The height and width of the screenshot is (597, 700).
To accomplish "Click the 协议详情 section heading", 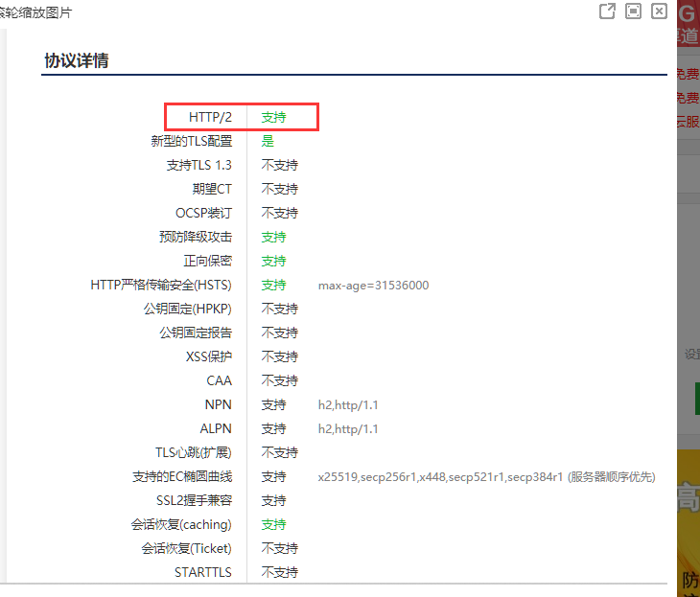I will [x=77, y=60].
